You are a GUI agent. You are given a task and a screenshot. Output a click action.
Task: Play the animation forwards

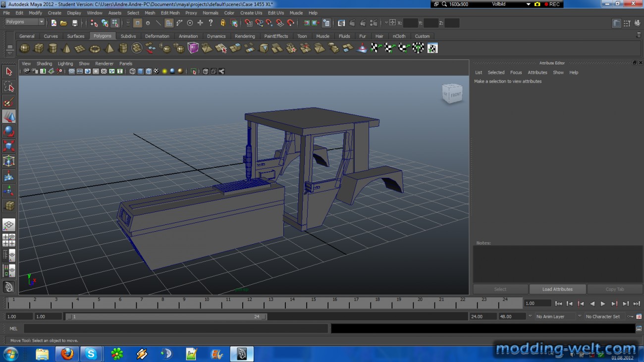click(603, 304)
